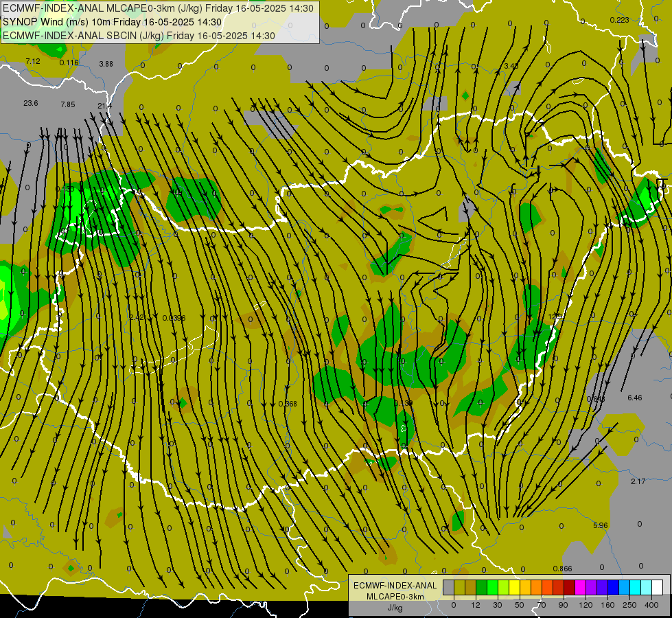This screenshot has width=672, height=618.
Task: Click the white swatch ending the scale
Action: pos(658,588)
